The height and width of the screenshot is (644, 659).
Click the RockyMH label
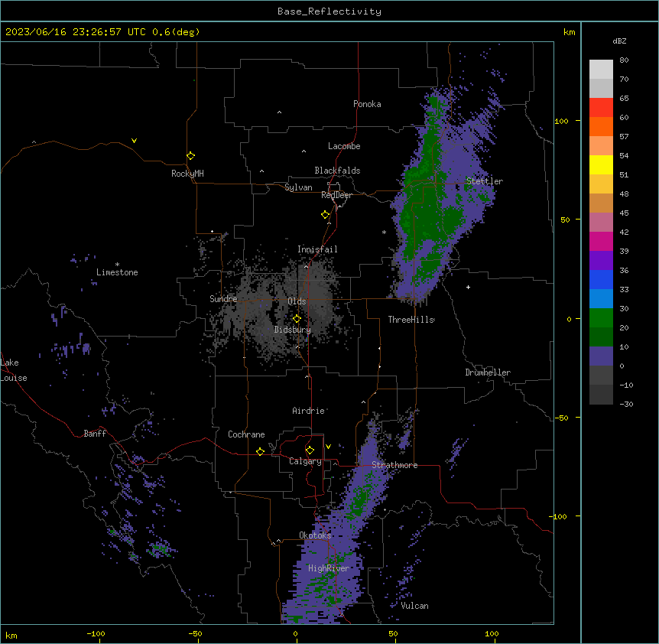point(187,174)
